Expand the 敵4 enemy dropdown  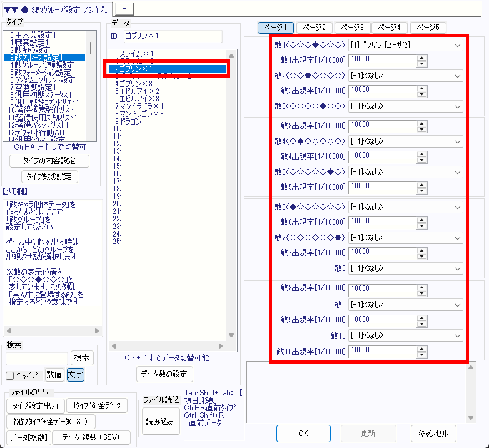pos(405,140)
